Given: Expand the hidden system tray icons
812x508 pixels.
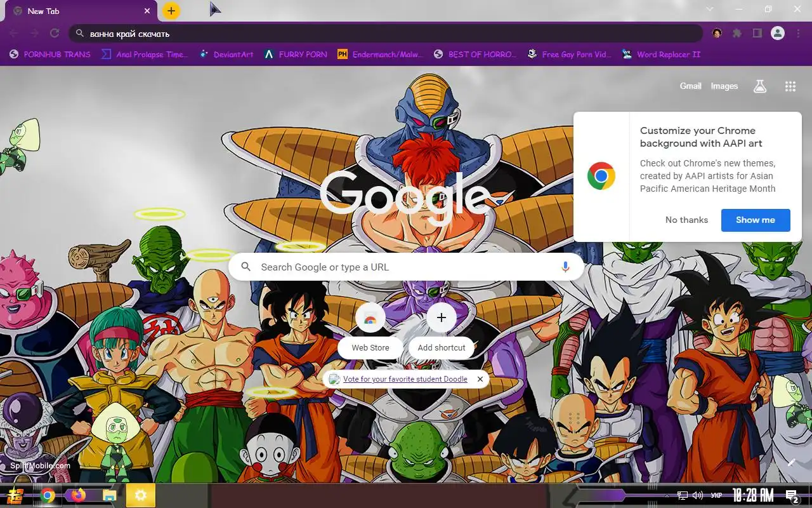Looking at the screenshot, I should point(666,495).
